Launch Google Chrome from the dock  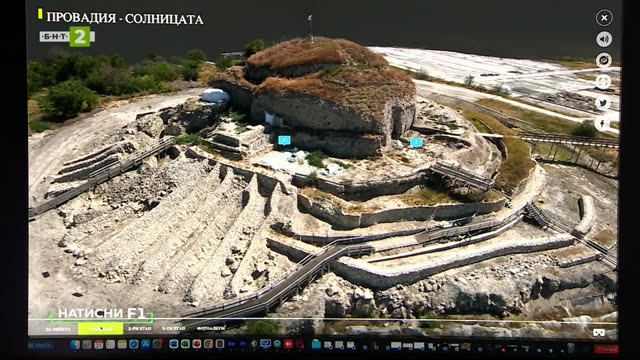pyautogui.click(x=208, y=344)
